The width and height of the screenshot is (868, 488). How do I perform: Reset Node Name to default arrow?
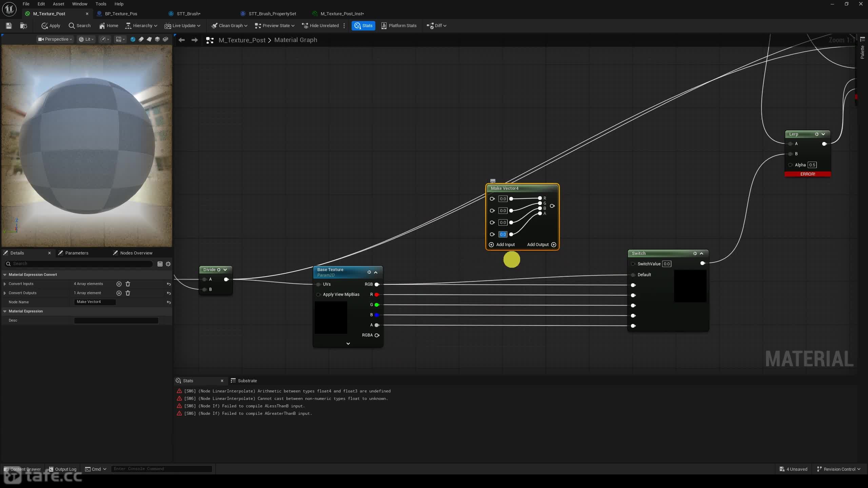169,302
